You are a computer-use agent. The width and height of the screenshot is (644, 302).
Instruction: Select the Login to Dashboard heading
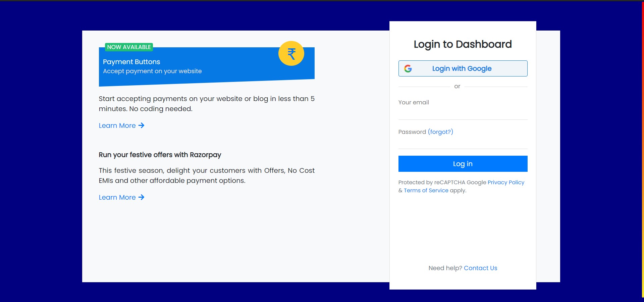coord(463,44)
